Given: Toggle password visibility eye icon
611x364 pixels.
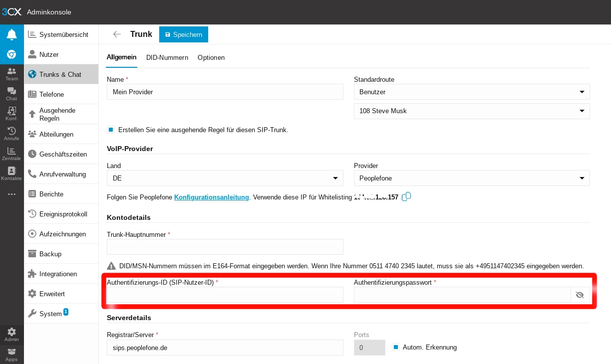Looking at the screenshot, I should pyautogui.click(x=580, y=295).
